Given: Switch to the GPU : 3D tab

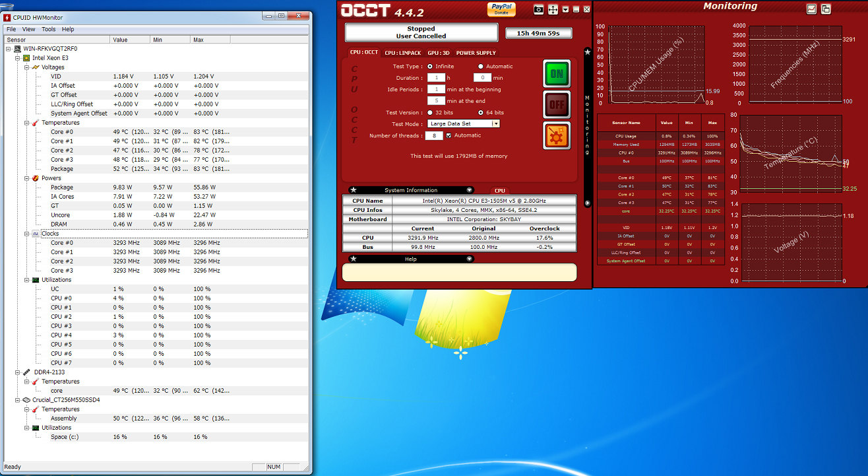Looking at the screenshot, I should (439, 53).
